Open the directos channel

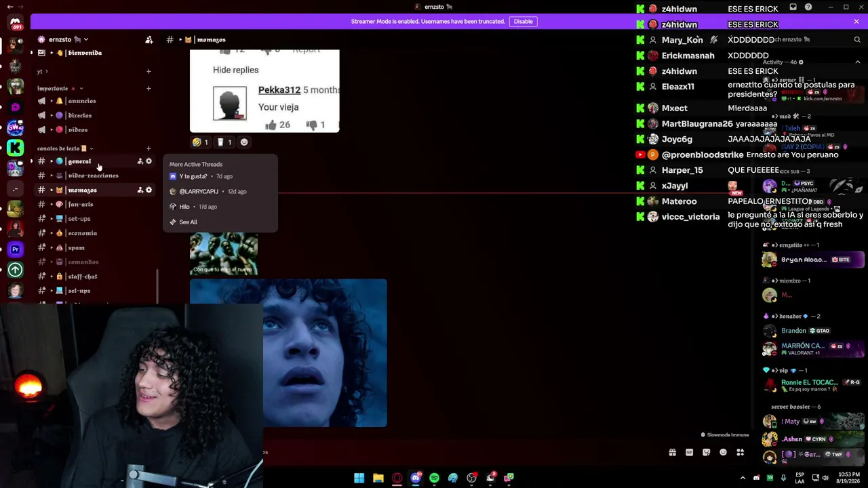(x=94, y=115)
